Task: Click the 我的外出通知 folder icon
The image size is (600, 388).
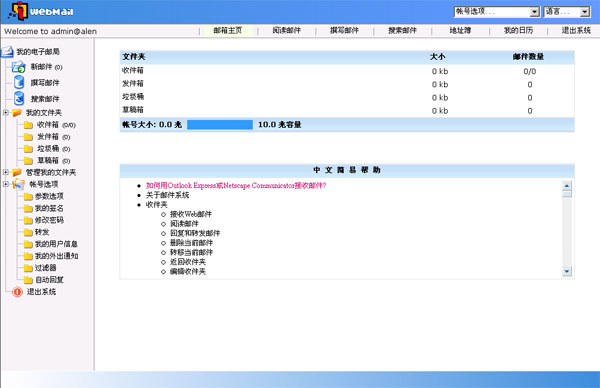Action: click(x=28, y=256)
